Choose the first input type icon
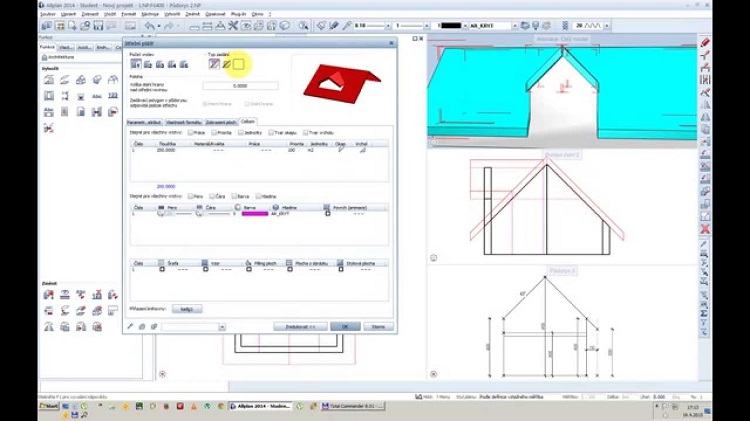Viewport: 750px width, 421px height. tap(214, 64)
